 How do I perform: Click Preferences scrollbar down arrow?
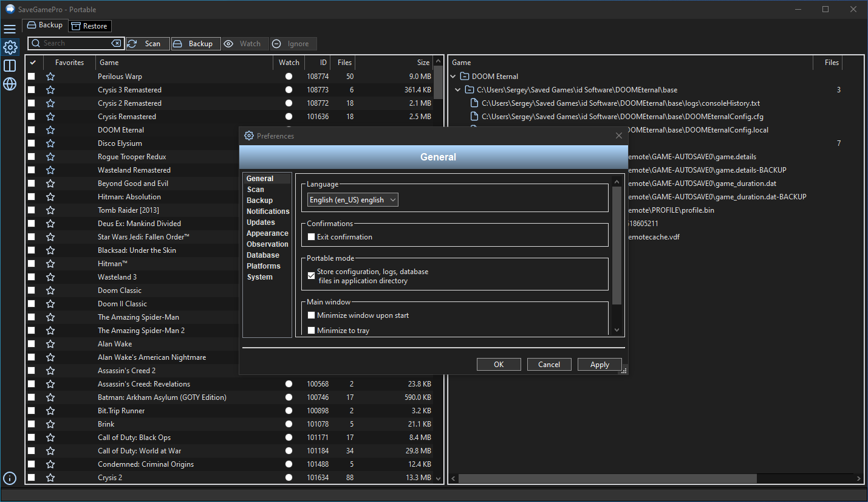[x=617, y=330]
